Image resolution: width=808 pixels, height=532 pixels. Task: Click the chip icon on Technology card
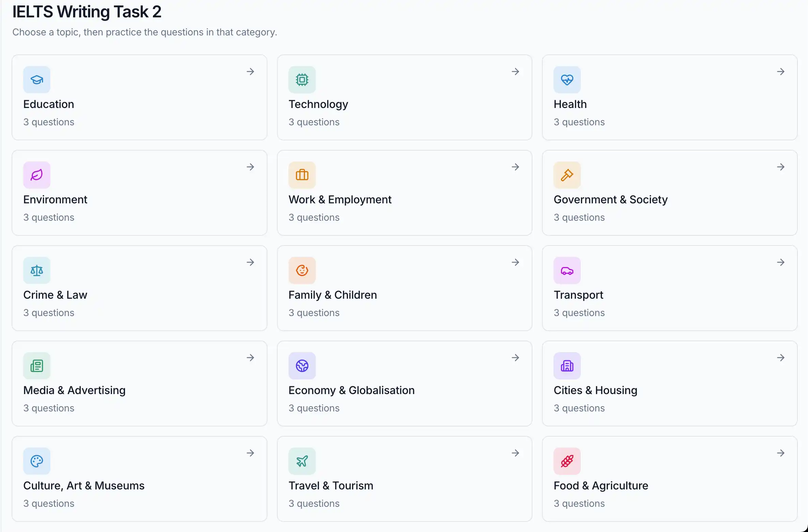[302, 80]
